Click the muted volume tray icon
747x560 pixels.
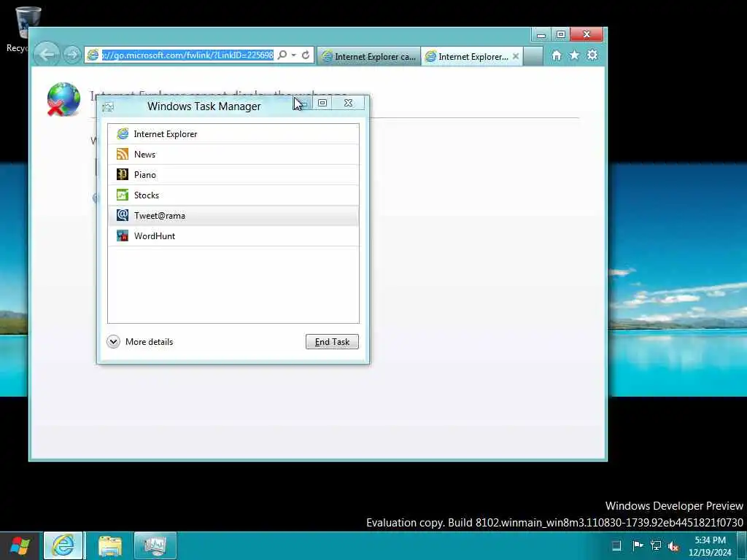pos(673,546)
